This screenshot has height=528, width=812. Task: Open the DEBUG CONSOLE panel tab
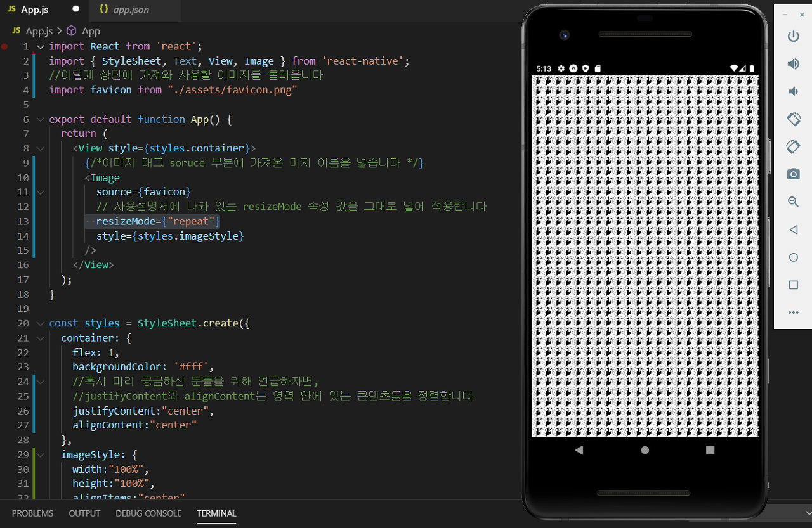coord(148,513)
